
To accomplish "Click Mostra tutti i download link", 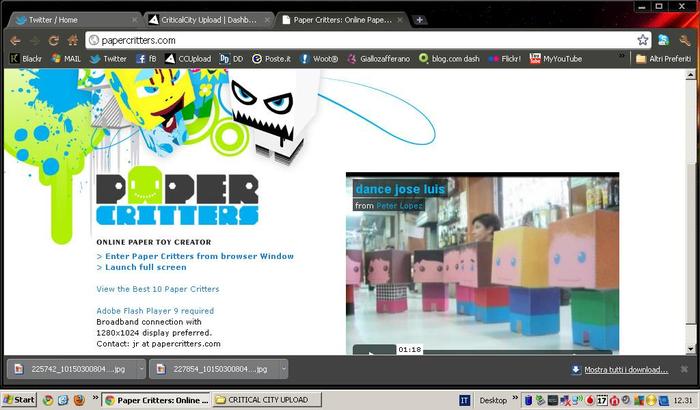I will pyautogui.click(x=626, y=370).
